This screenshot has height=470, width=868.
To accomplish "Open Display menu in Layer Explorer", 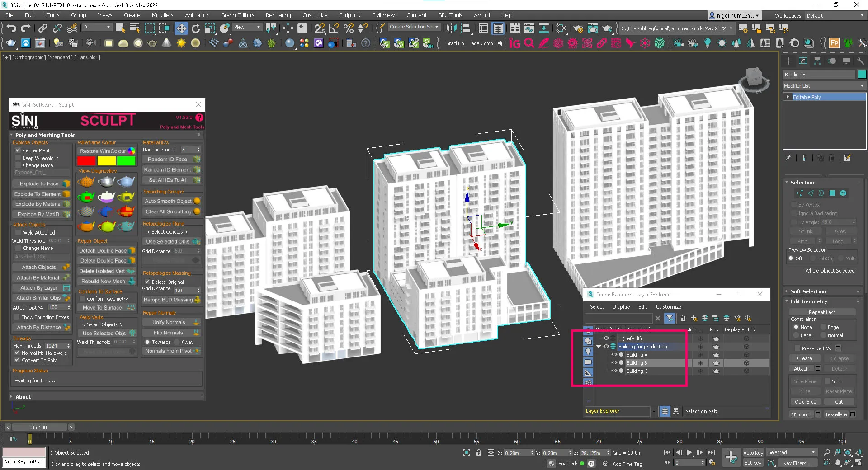I will (621, 307).
